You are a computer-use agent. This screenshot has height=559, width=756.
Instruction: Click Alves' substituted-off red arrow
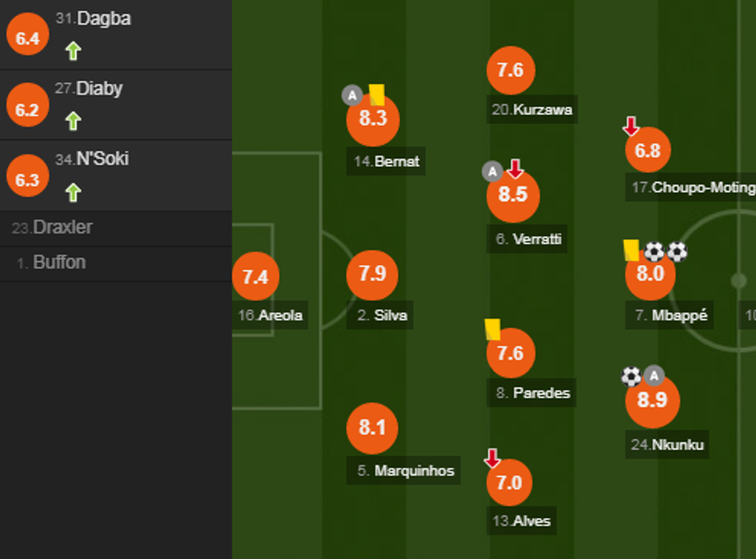(x=492, y=459)
